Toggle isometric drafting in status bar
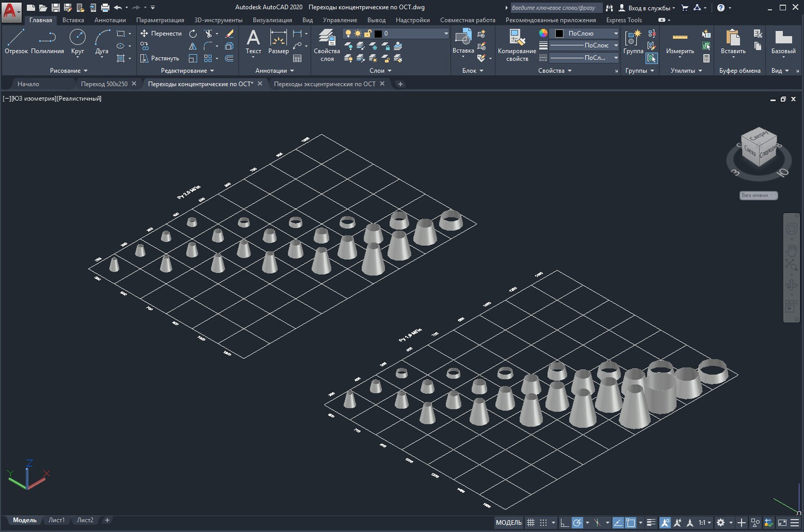This screenshot has height=532, width=804. pyautogui.click(x=597, y=522)
